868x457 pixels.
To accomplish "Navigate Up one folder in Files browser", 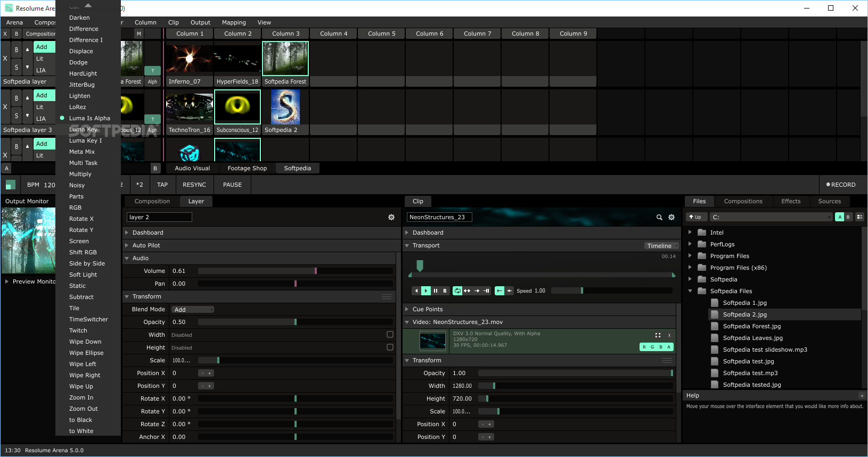I will [697, 217].
